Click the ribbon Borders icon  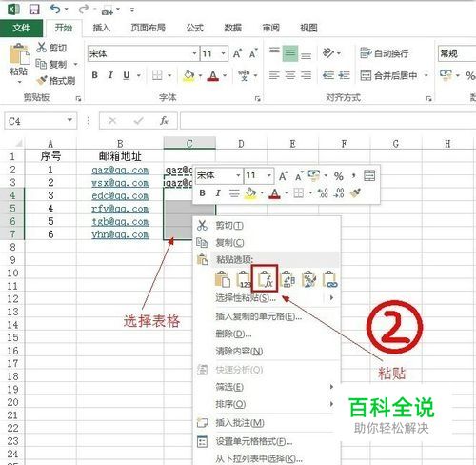[x=157, y=75]
